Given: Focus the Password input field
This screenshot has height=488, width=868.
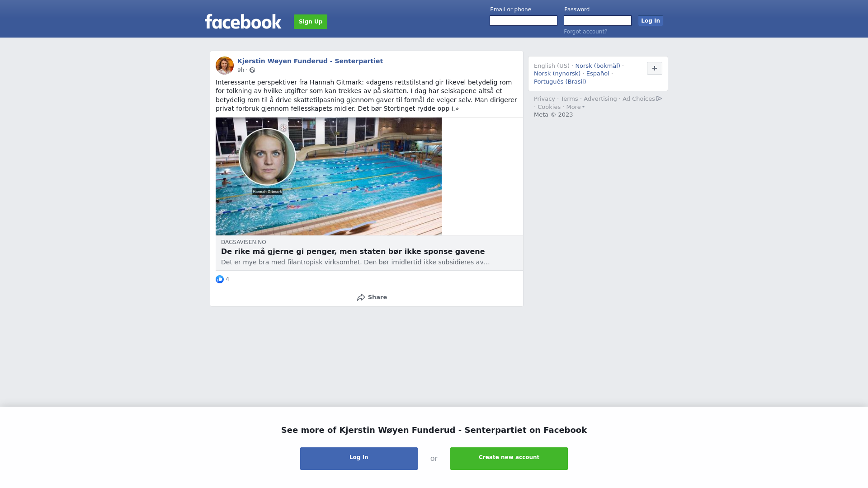Looking at the screenshot, I should (x=598, y=21).
